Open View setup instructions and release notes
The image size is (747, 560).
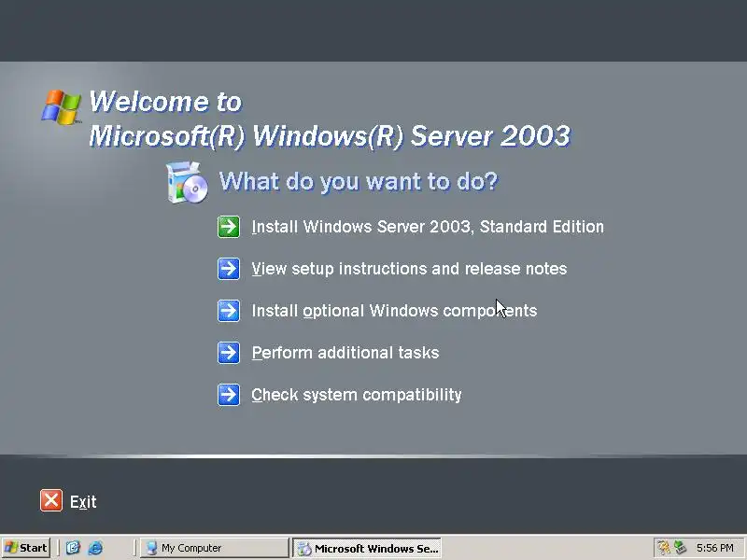pyautogui.click(x=409, y=269)
